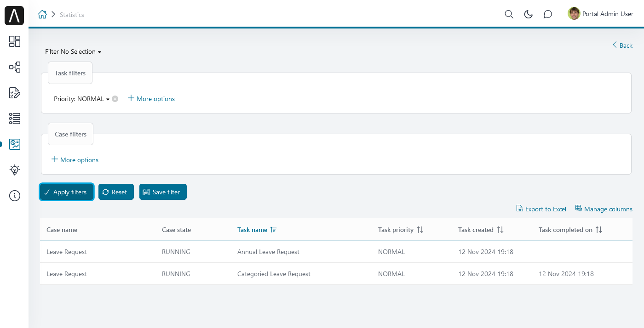Sort by Task created column icon

tap(500, 230)
